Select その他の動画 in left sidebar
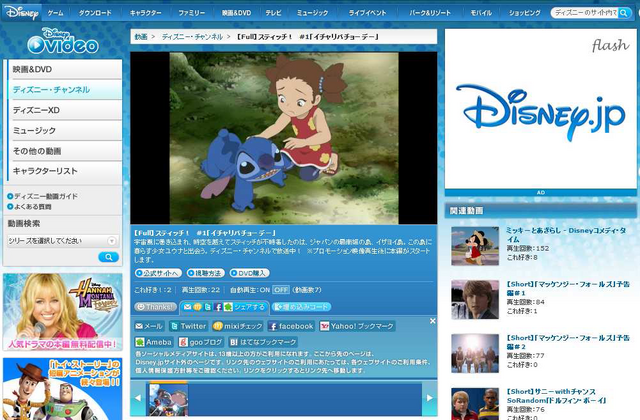The height and width of the screenshot is (420, 640). coord(65,151)
